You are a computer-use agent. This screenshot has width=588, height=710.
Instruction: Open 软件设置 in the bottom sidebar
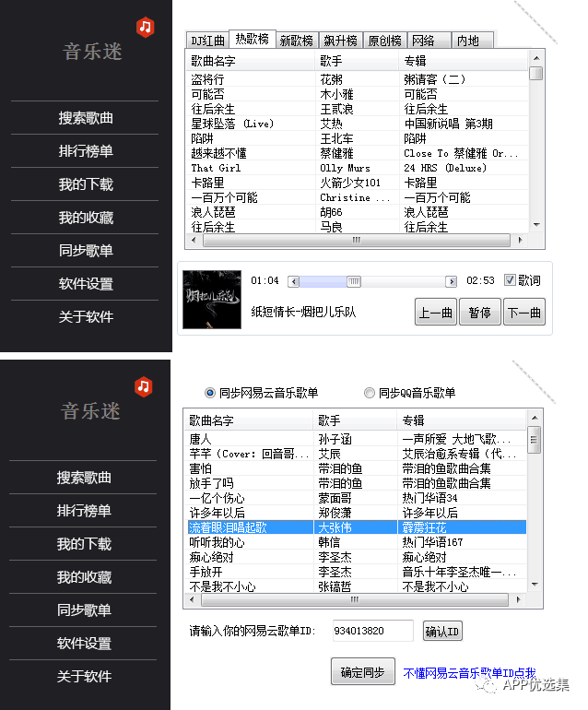point(84,644)
